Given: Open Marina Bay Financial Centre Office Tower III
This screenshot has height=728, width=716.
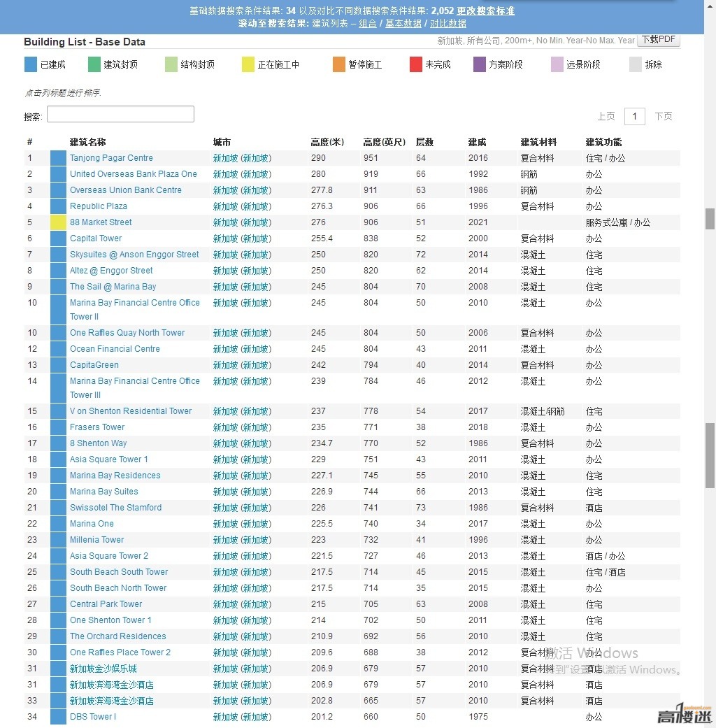Looking at the screenshot, I should 135,388.
